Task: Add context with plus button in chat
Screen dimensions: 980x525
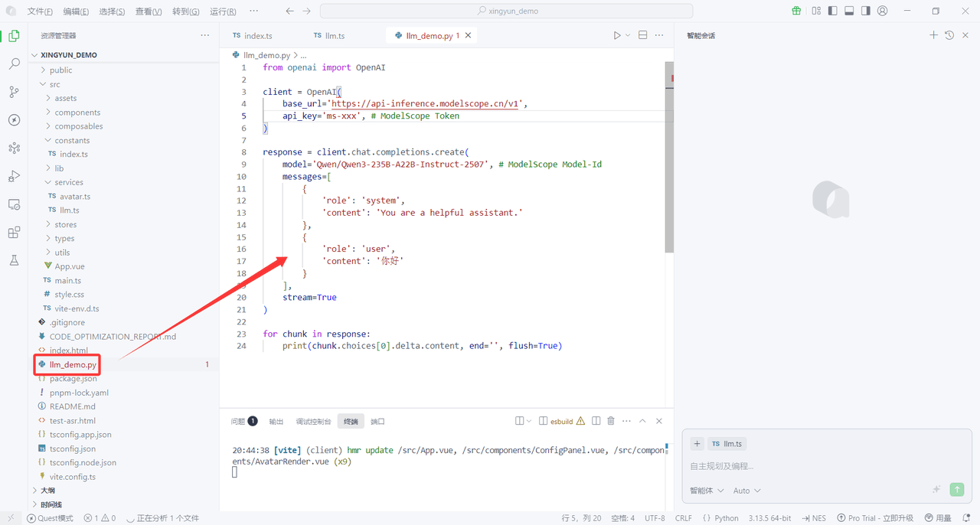Action: [697, 444]
